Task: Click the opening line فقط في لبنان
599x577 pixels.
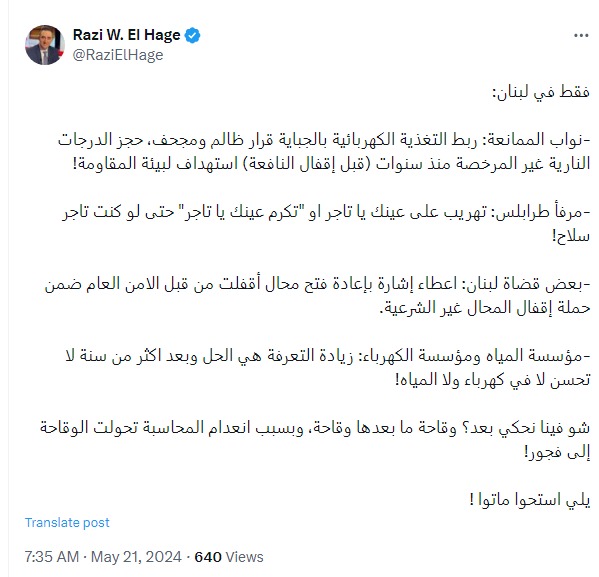Action: pos(541,92)
